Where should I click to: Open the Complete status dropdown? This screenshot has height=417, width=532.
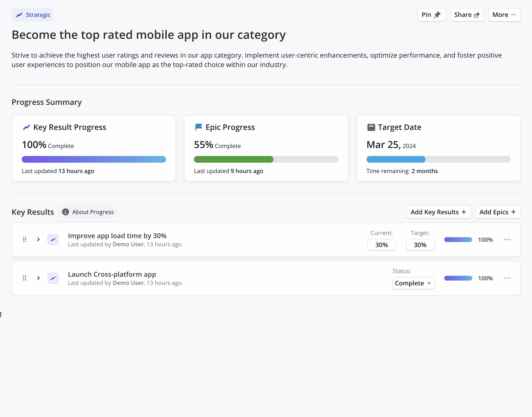(x=413, y=283)
